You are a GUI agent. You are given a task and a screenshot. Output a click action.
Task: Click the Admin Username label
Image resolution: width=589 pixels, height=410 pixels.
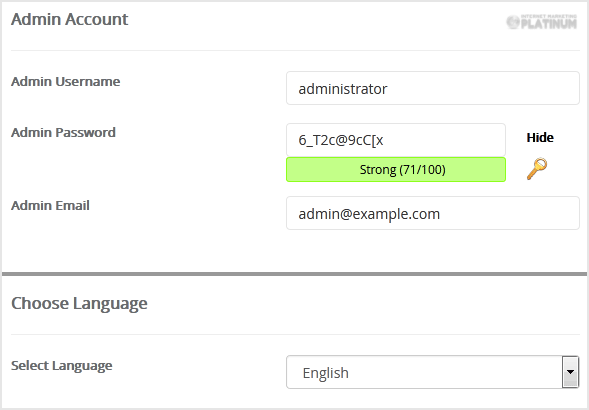point(66,82)
